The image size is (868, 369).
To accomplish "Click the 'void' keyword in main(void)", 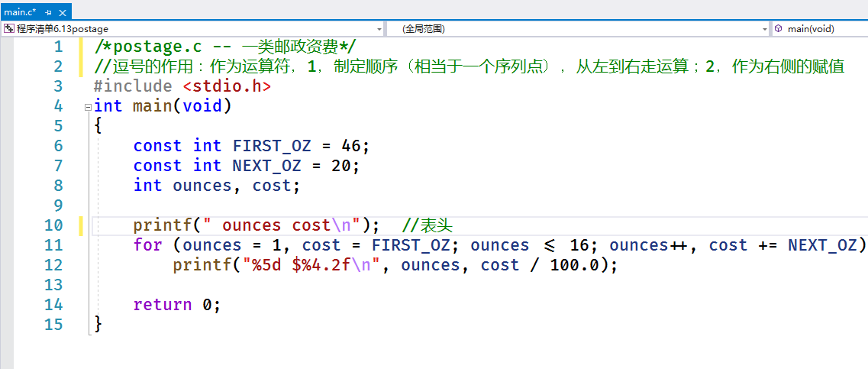I will pos(202,106).
